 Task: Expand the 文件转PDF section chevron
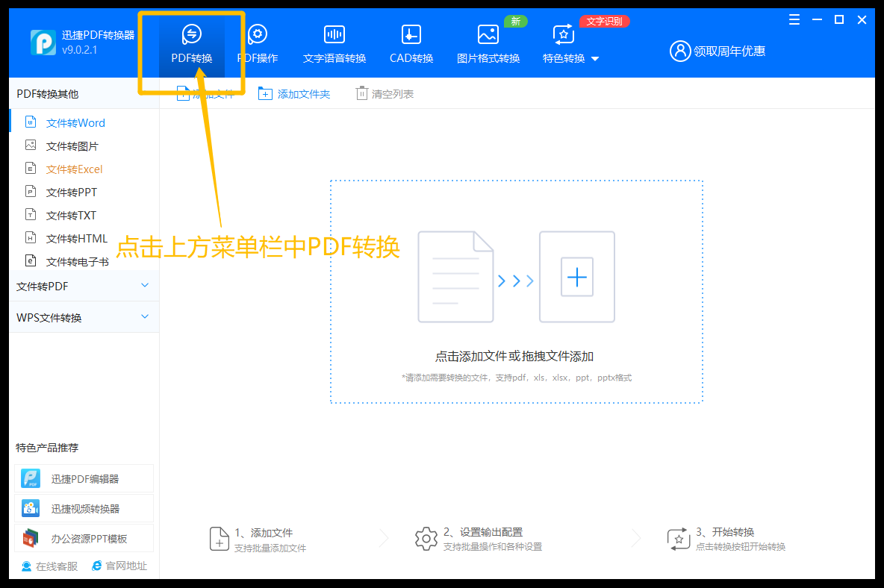pos(145,286)
